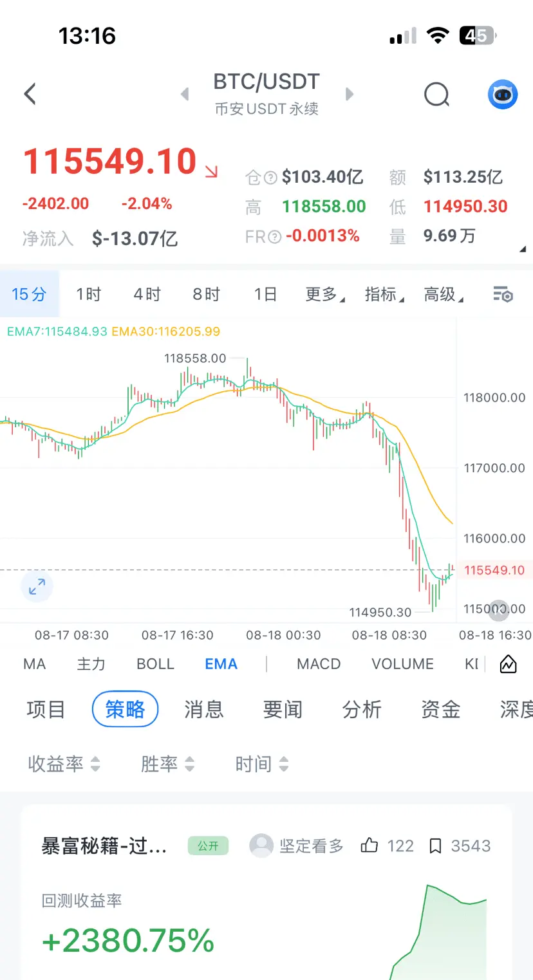Sort strategies by 收益率
Screen dimensions: 533x980
(x=64, y=764)
